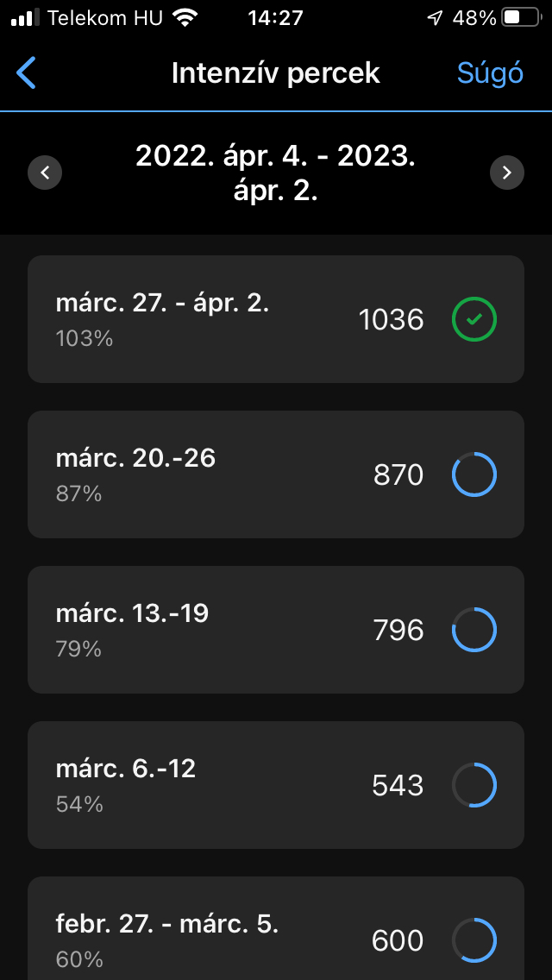Tap progress ring beside 796

(x=474, y=631)
